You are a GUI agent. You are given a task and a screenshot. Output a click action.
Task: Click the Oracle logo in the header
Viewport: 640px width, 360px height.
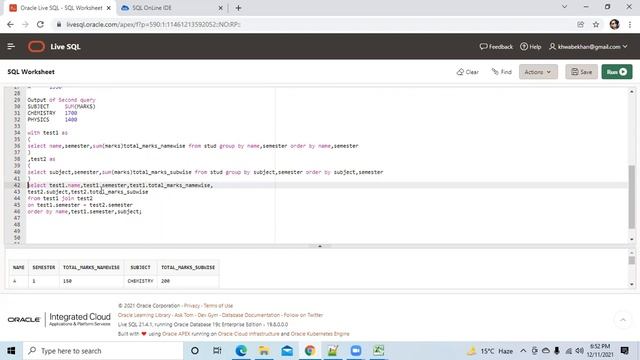coord(36,47)
